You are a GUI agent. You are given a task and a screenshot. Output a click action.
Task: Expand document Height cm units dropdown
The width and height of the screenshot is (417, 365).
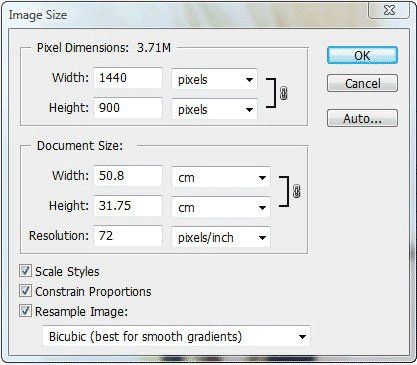tap(221, 207)
